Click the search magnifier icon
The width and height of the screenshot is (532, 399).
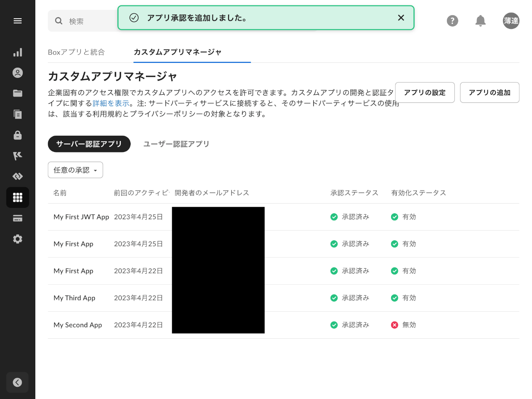(x=59, y=21)
